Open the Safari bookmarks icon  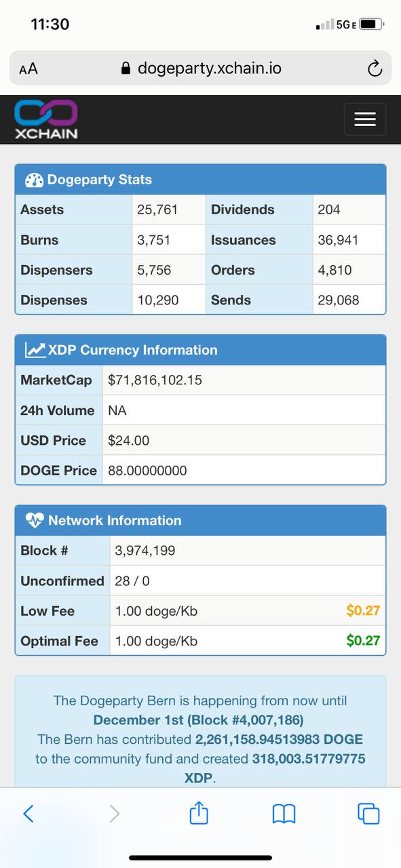coord(284,814)
